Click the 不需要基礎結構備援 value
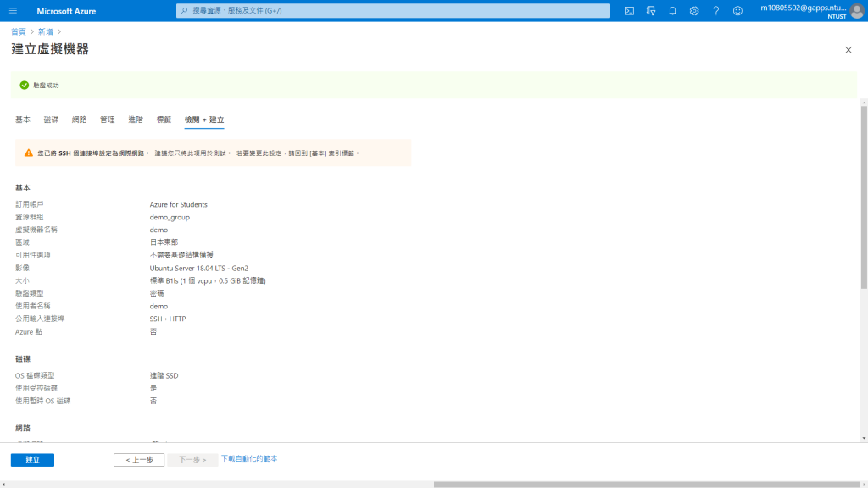 pos(181,255)
